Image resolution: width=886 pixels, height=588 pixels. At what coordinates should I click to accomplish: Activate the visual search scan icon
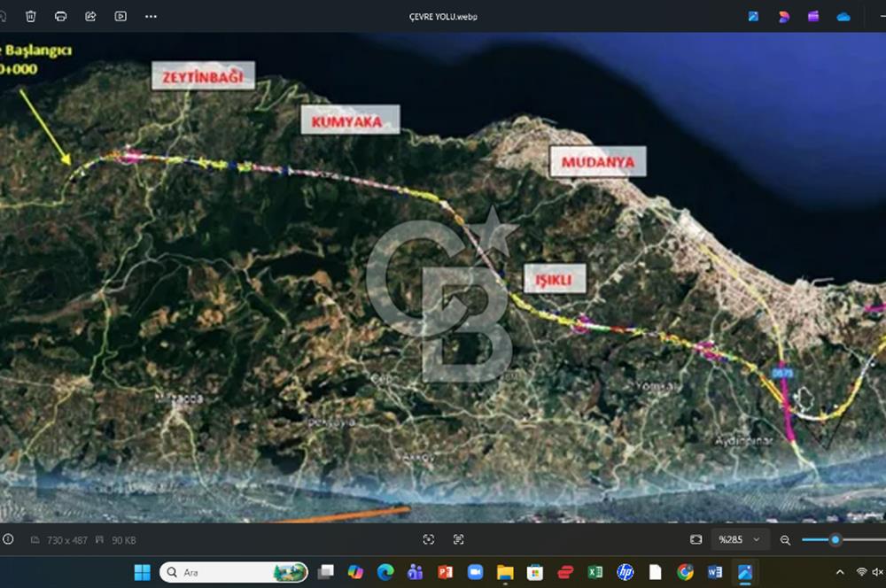(x=429, y=539)
